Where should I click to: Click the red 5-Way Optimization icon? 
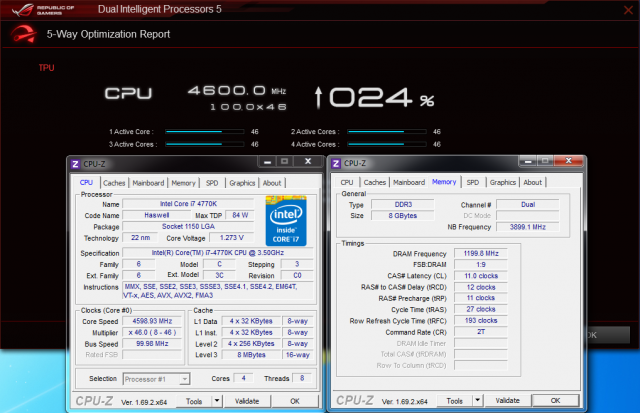pyautogui.click(x=23, y=34)
